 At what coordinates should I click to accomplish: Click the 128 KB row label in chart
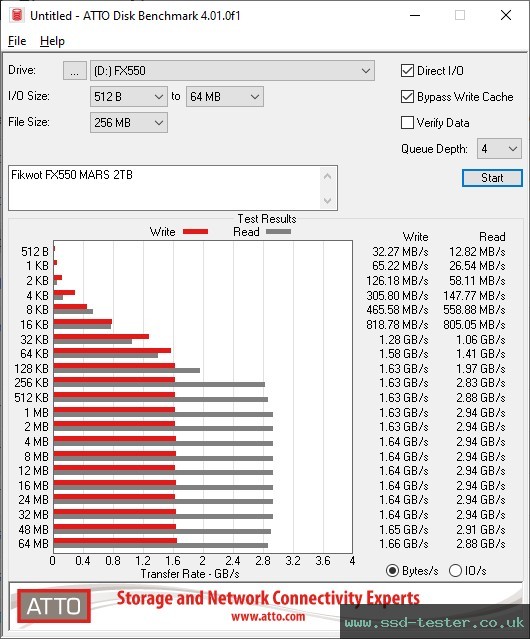coord(31,369)
